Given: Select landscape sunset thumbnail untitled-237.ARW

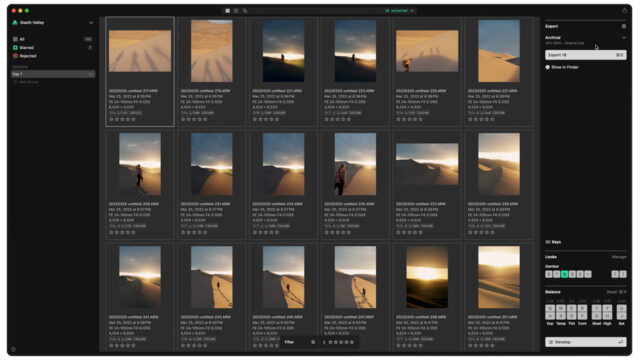Looking at the screenshot, I should 427,164.
